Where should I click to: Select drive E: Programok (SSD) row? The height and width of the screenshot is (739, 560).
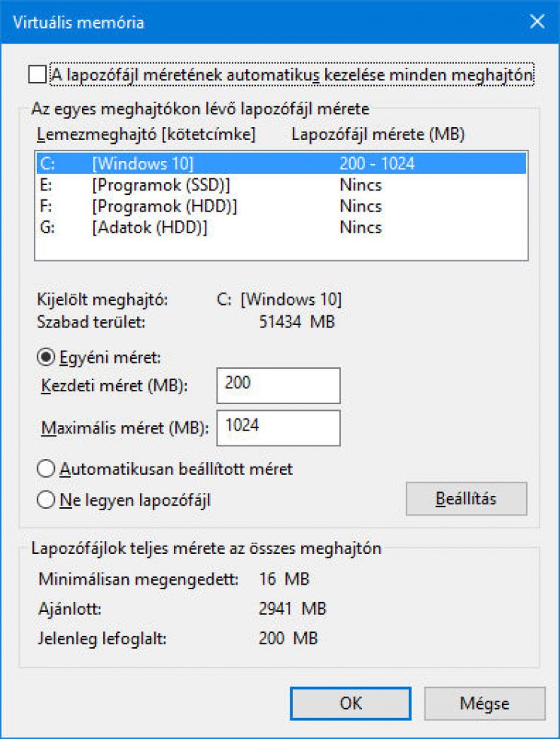(x=281, y=185)
